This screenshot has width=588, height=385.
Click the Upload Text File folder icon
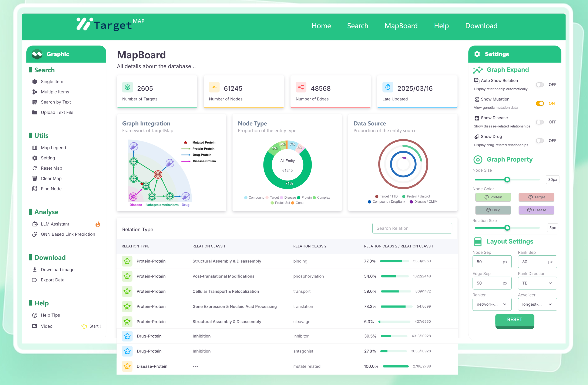tap(35, 112)
